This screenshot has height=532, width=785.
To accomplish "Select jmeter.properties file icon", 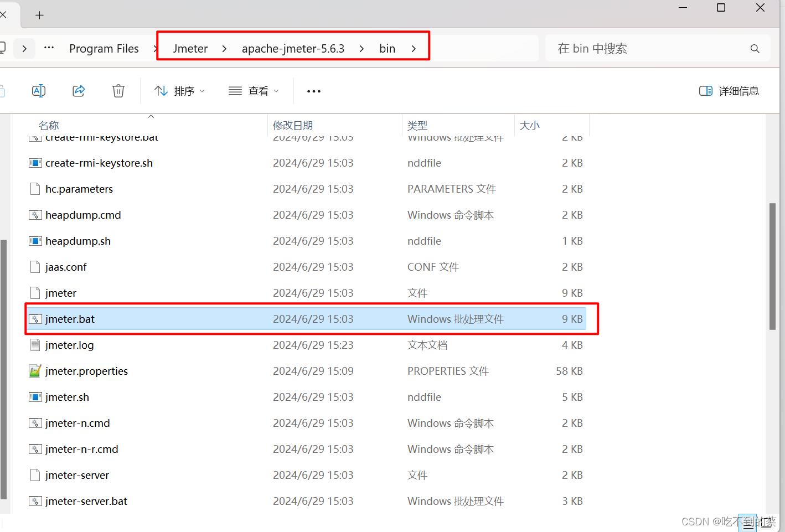I will [x=35, y=371].
